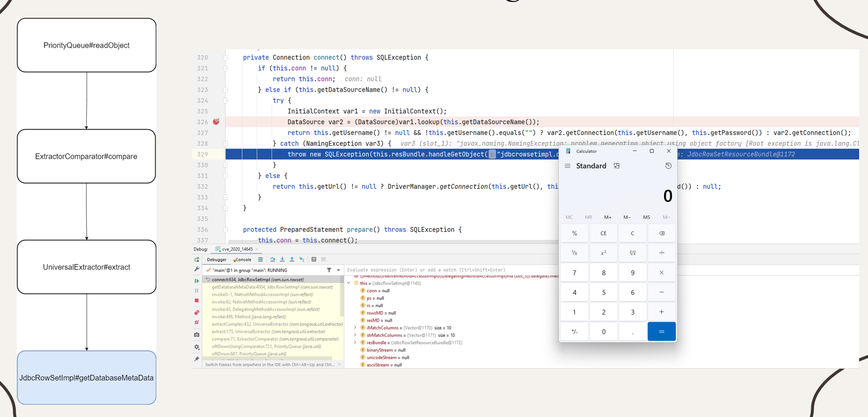This screenshot has height=417, width=868.
Task: Click the Calculator multiply key
Action: (662, 273)
